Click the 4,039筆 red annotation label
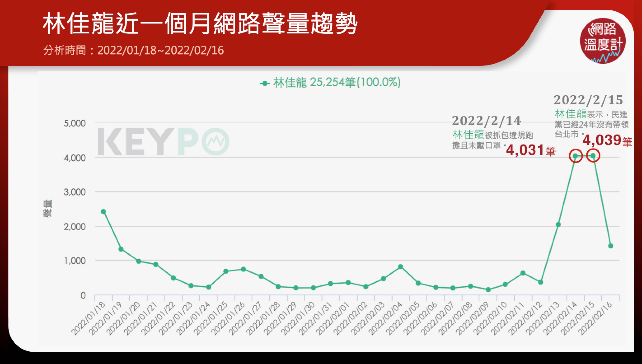Viewport: 642px width, 364px height. point(607,140)
